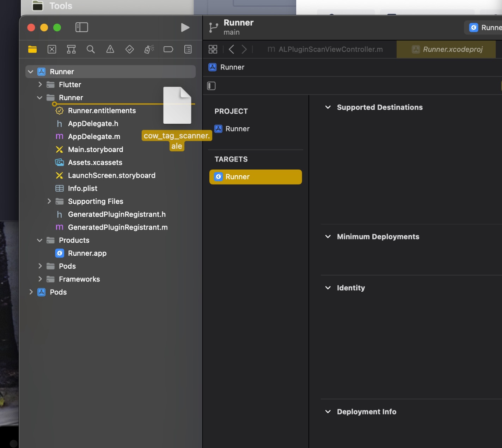Open the Debug navigator bug-spray icon
This screenshot has height=448, width=502.
tap(149, 49)
